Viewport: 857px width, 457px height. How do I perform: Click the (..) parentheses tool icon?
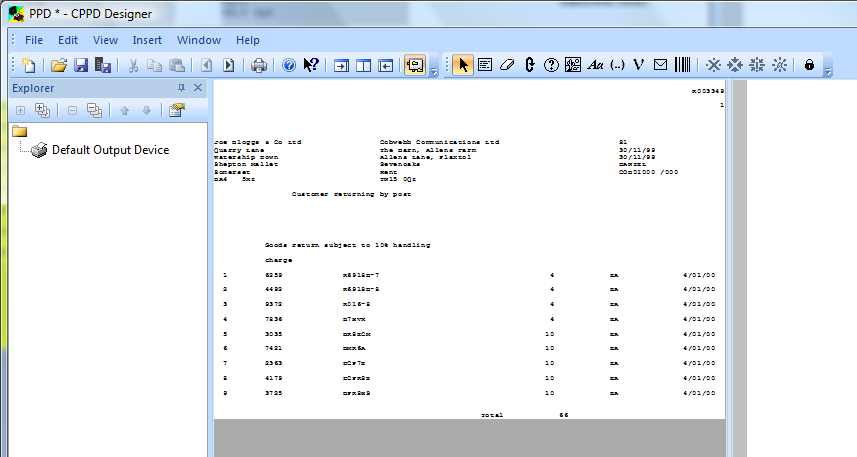click(617, 65)
